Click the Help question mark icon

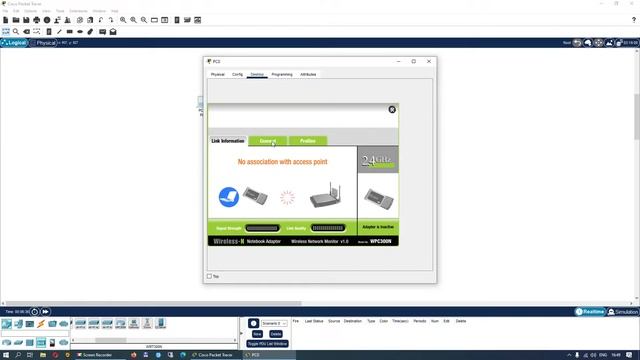pos(634,20)
